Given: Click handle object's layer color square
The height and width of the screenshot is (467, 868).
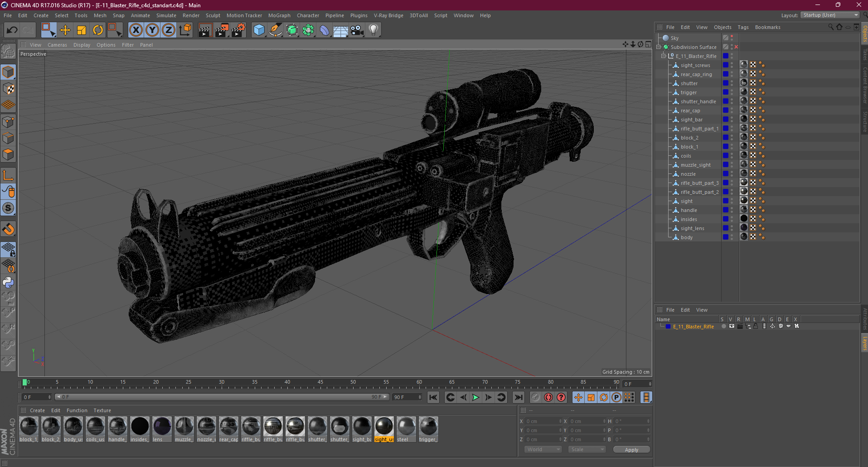Looking at the screenshot, I should (x=725, y=210).
